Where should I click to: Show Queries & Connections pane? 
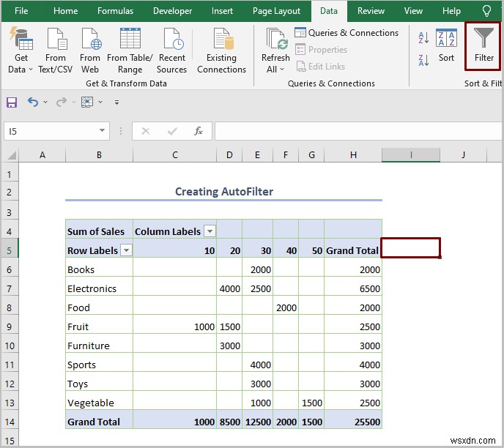[x=346, y=33]
